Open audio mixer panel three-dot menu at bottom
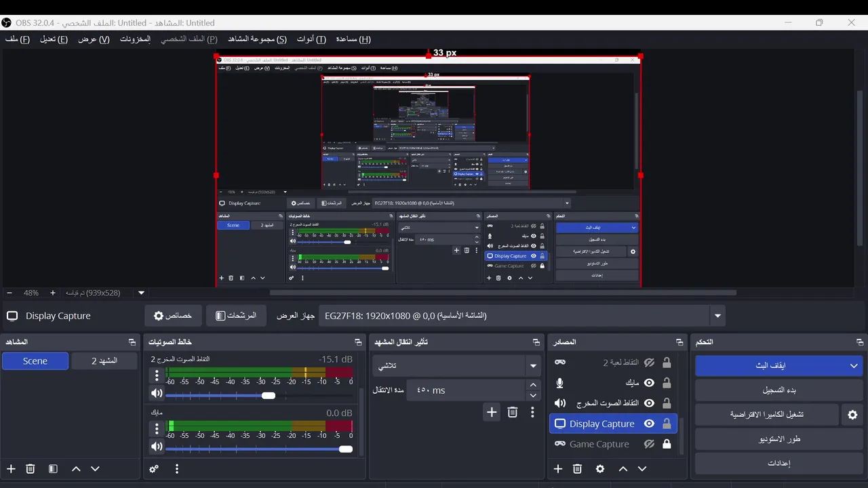The height and width of the screenshot is (488, 868). [x=177, y=469]
